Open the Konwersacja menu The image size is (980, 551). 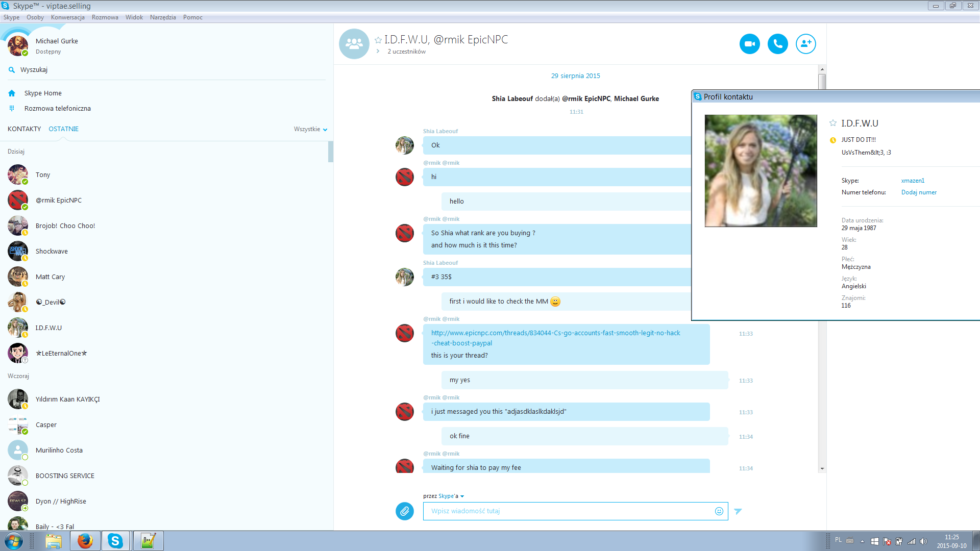point(68,17)
